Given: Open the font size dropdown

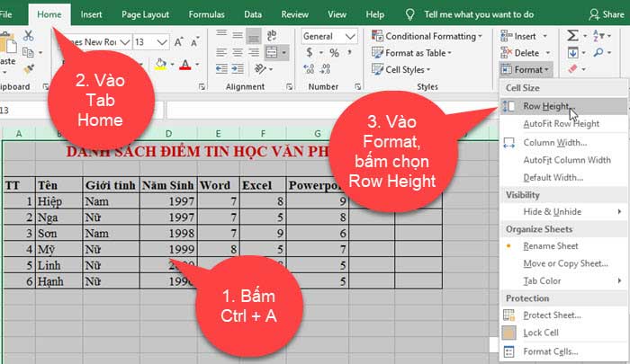Looking at the screenshot, I should (x=163, y=42).
